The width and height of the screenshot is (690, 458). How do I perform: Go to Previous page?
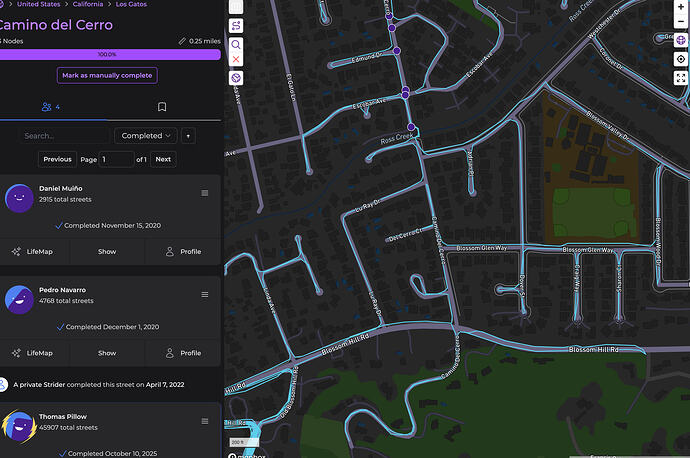(57, 159)
